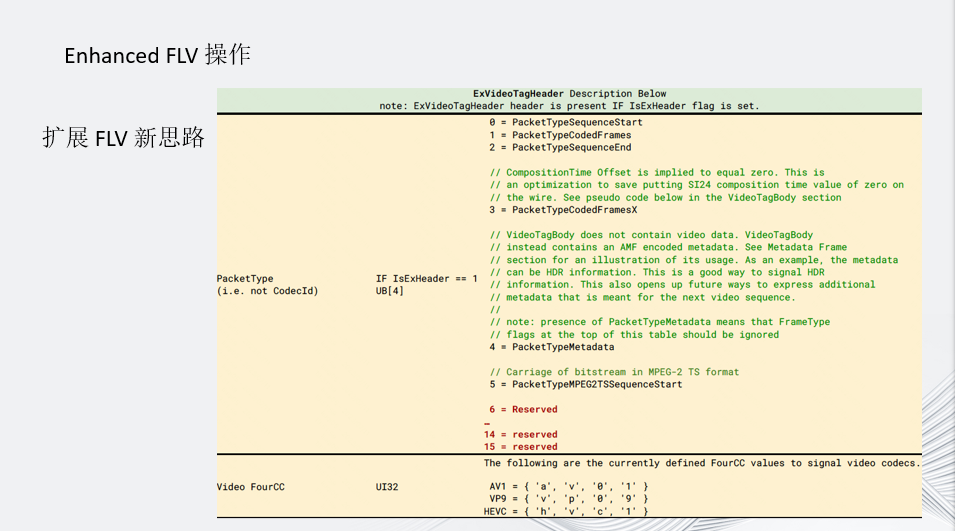The image size is (955, 531).
Task: Click the note about IsExHeader flag being set
Action: click(x=569, y=106)
